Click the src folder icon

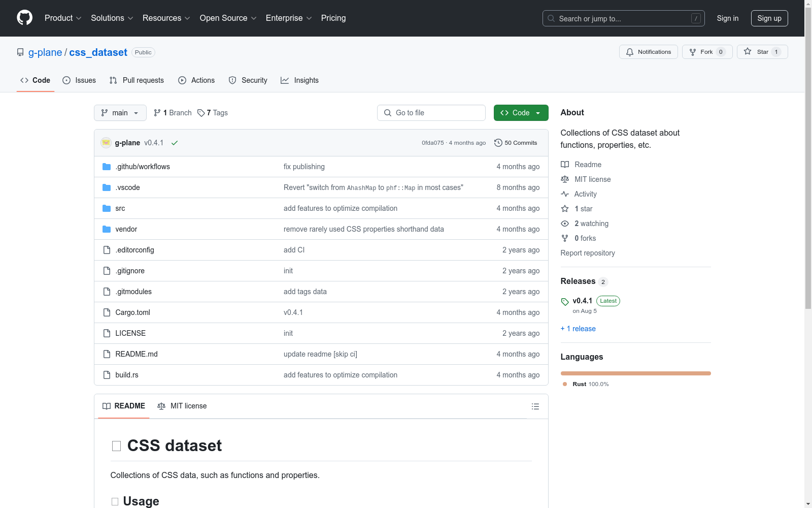107,208
